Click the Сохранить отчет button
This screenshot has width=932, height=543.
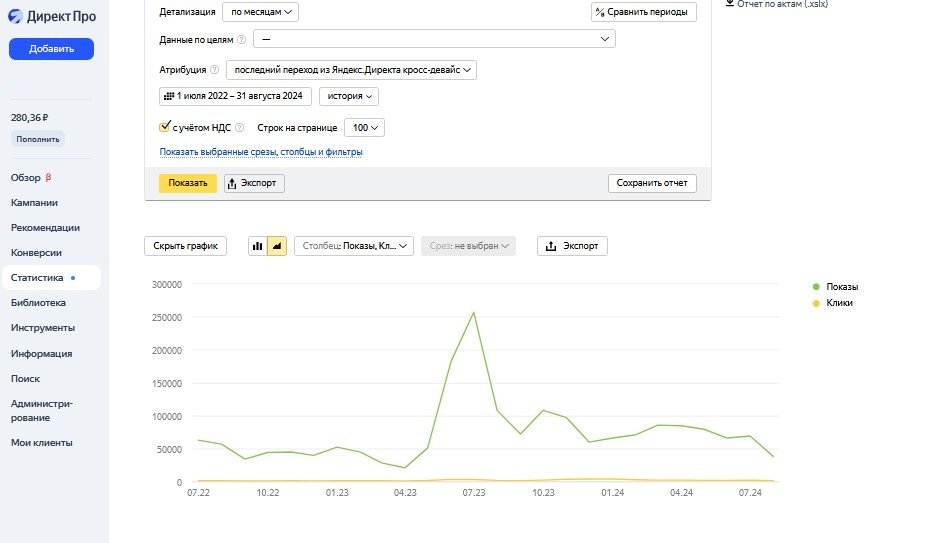point(652,183)
